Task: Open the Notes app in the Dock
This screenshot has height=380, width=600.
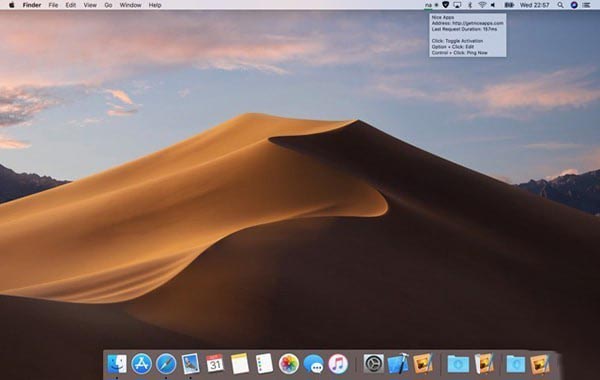Action: (x=240, y=364)
